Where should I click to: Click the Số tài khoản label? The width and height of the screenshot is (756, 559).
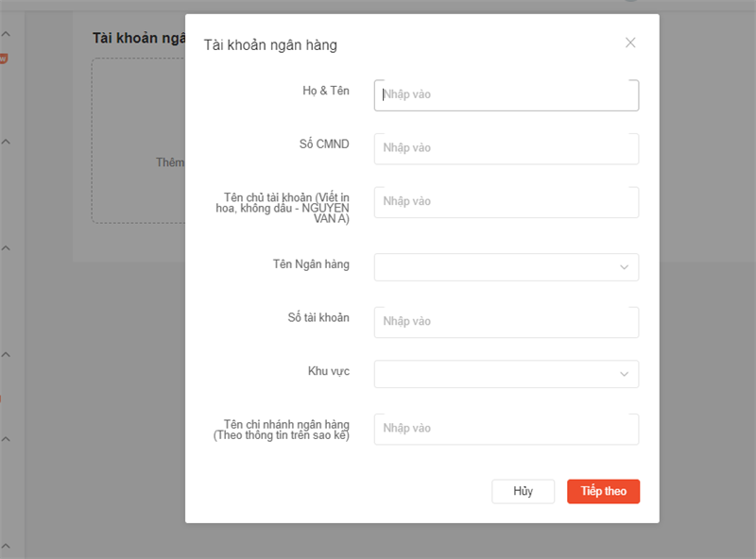(318, 317)
